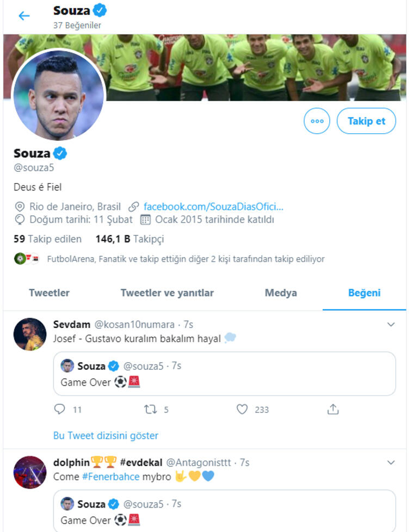Open Souza's profile picture
Viewport: 419px width, 532px height.
[58, 95]
